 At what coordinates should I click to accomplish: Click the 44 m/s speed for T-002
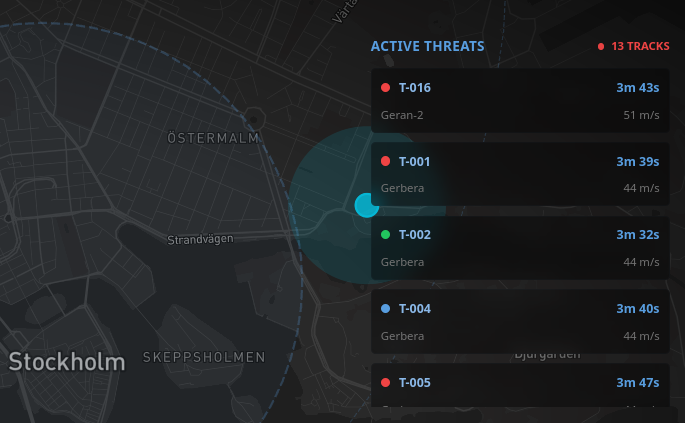point(641,262)
